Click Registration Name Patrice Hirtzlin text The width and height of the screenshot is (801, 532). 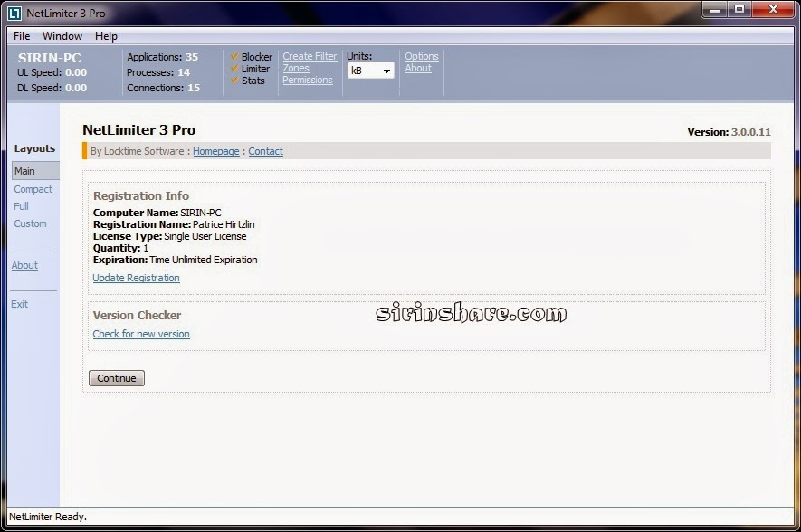coord(174,224)
